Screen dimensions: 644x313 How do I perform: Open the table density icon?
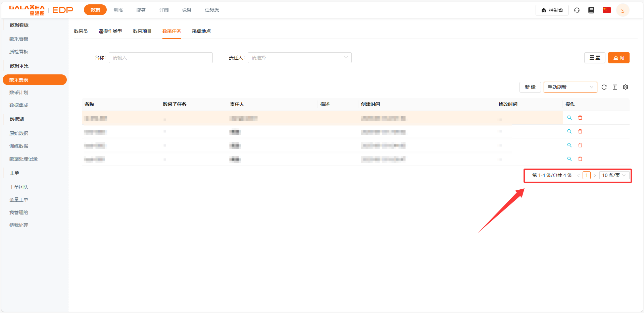614,87
